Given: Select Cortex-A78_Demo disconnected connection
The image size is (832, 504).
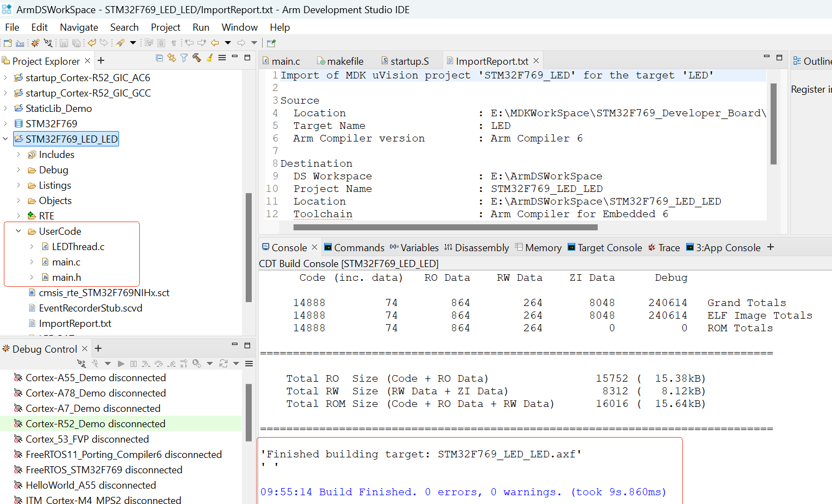Looking at the screenshot, I should pos(95,393).
